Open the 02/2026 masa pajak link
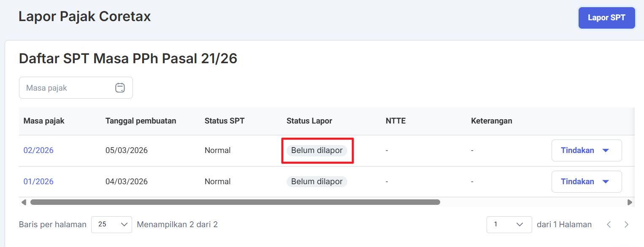 point(38,150)
